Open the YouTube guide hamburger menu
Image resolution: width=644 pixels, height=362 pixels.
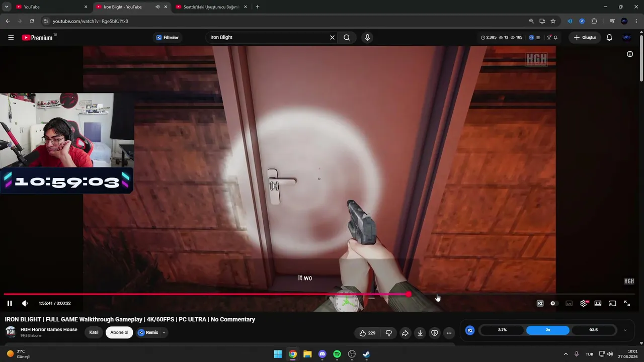[x=11, y=38]
